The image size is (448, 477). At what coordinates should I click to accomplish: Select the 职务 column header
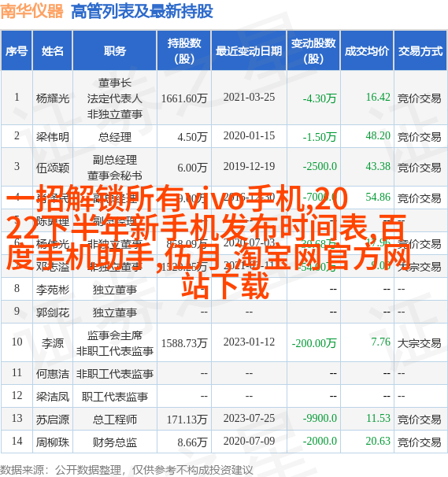pyautogui.click(x=115, y=50)
